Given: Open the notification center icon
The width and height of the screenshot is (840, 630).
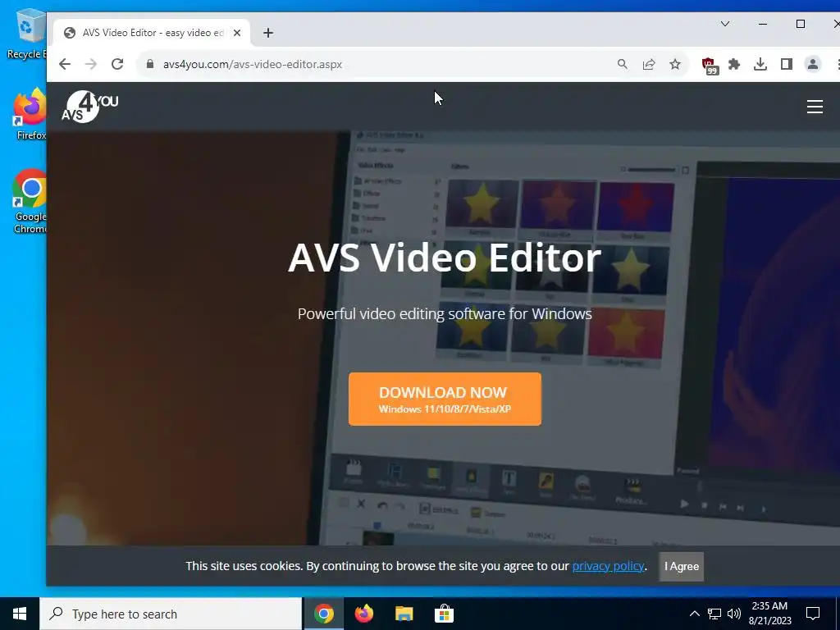Looking at the screenshot, I should click(813, 614).
